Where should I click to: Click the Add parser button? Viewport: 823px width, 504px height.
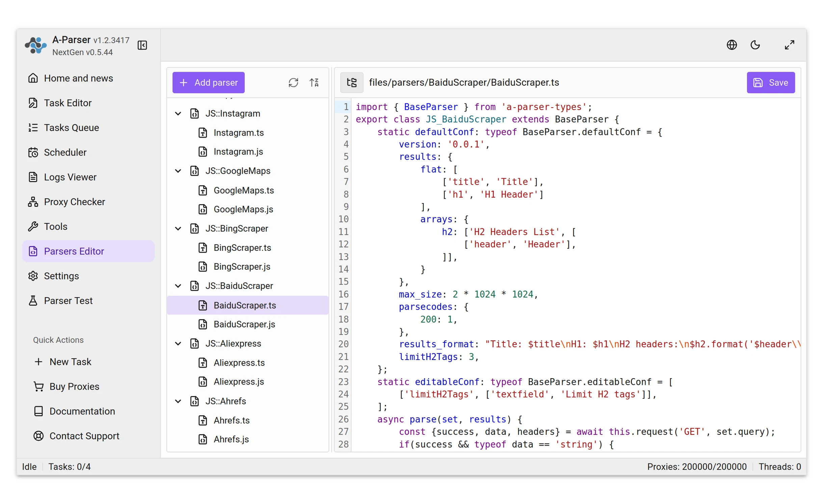[x=208, y=82]
